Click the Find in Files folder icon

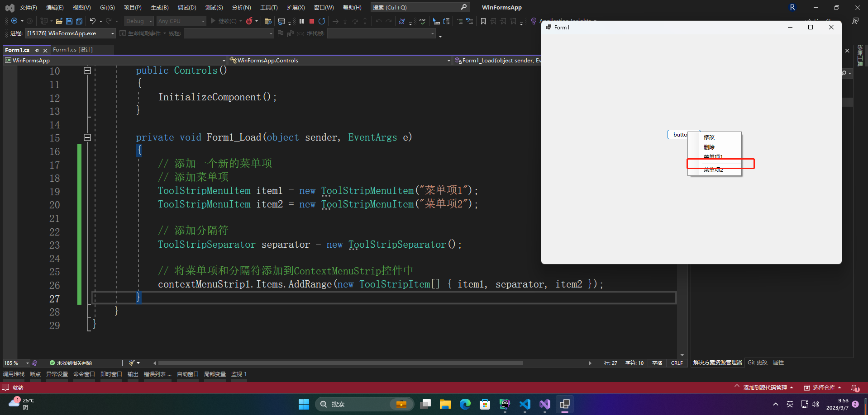268,21
